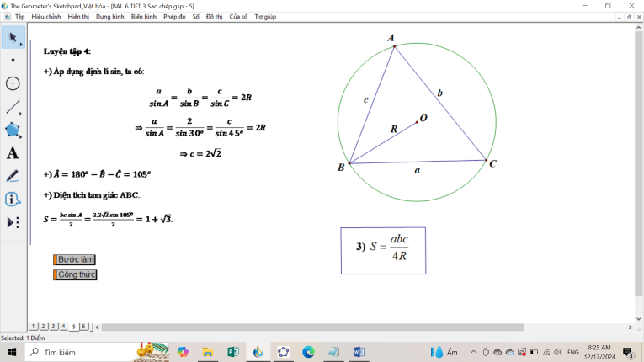Show hidden system tray icons

(x=473, y=352)
